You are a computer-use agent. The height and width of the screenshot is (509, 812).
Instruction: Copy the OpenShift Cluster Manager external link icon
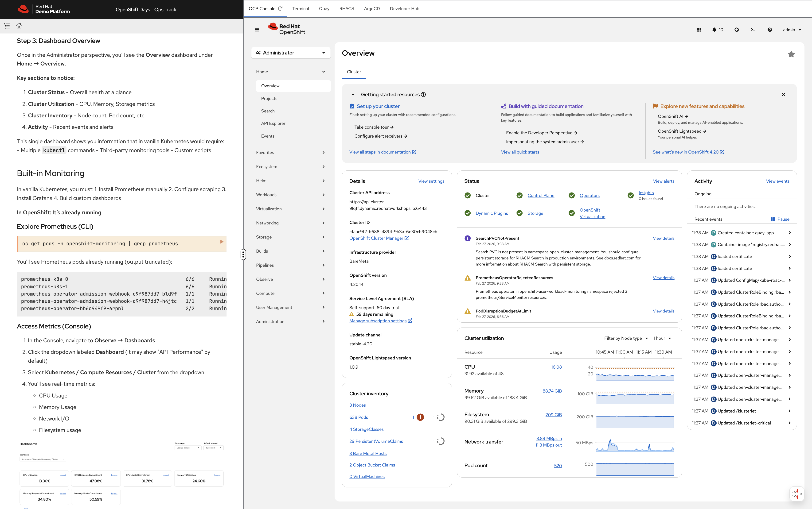(x=407, y=238)
